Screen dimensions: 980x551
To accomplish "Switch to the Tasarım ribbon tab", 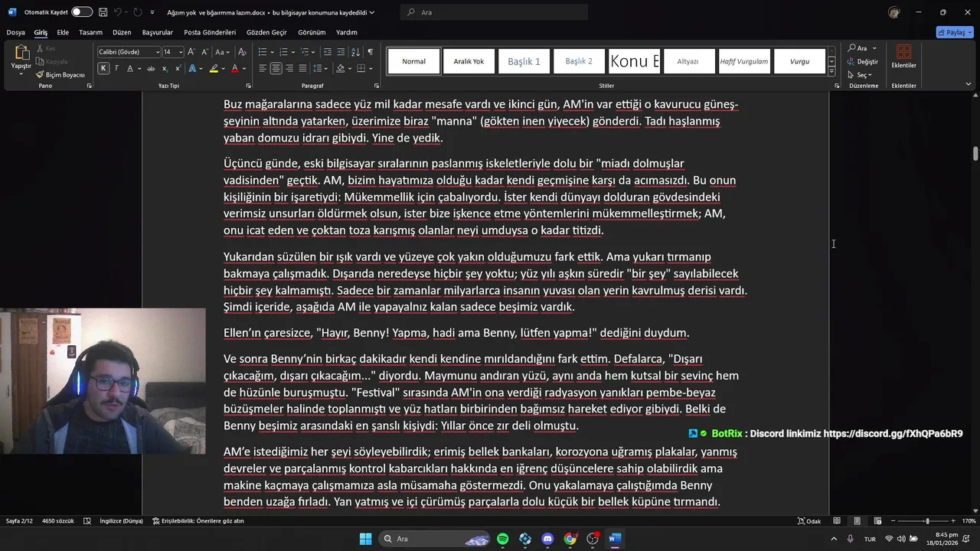I will (x=90, y=32).
